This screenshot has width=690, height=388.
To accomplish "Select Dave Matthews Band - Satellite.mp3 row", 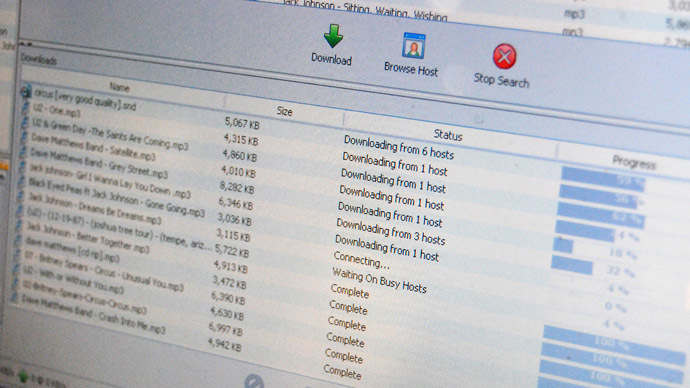I will pyautogui.click(x=93, y=146).
